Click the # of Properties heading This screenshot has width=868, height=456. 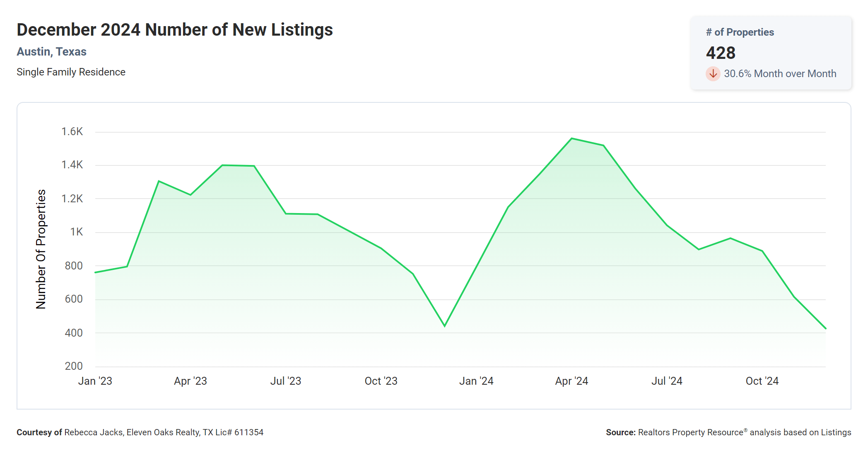(x=740, y=32)
